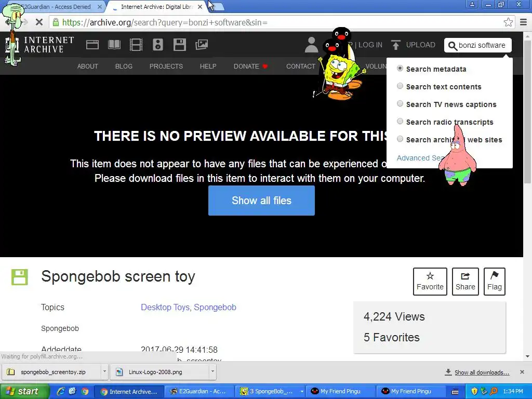Launch Chrome from quick launch bar
The image size is (532, 399).
click(x=85, y=391)
